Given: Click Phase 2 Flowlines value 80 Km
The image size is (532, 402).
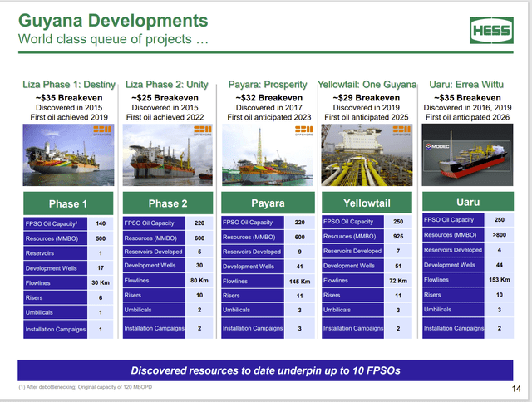Looking at the screenshot, I should [199, 280].
